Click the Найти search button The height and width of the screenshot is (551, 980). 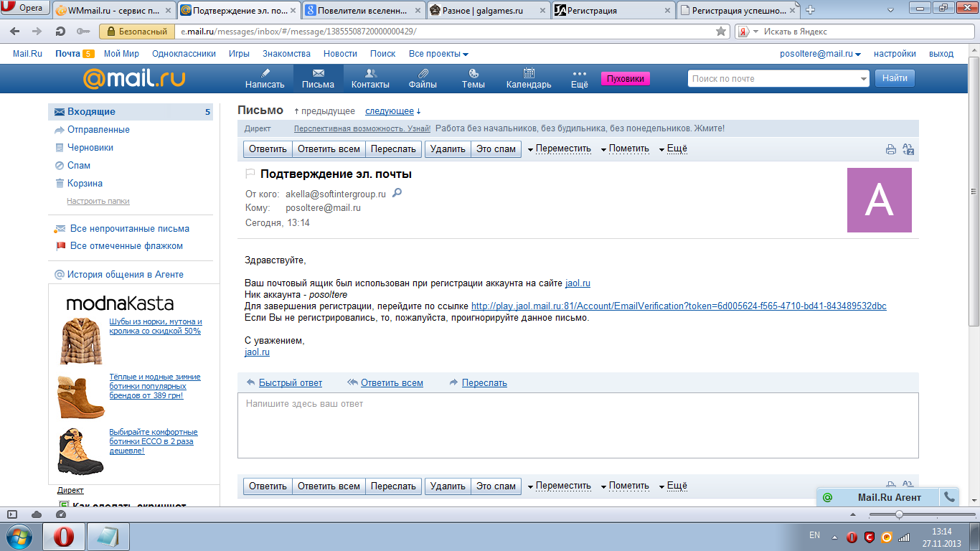pos(895,78)
